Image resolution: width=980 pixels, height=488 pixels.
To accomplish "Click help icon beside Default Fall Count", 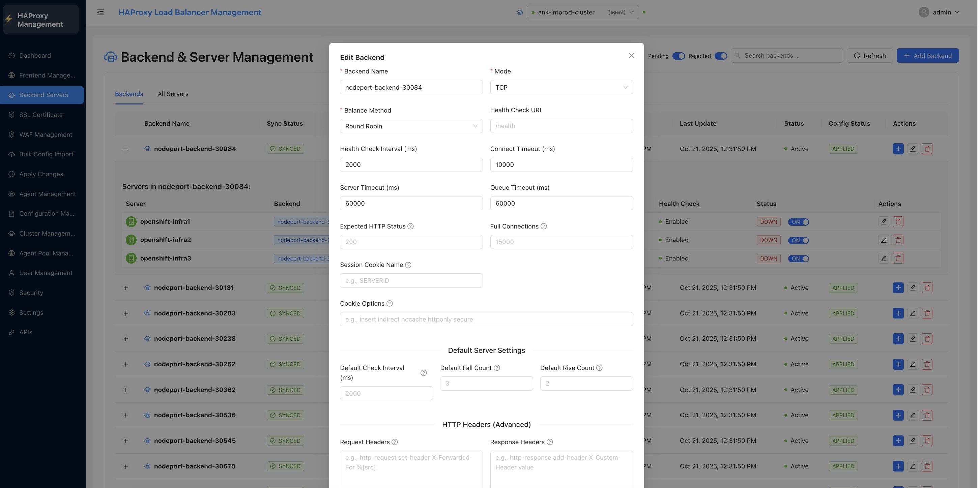I will tap(496, 368).
